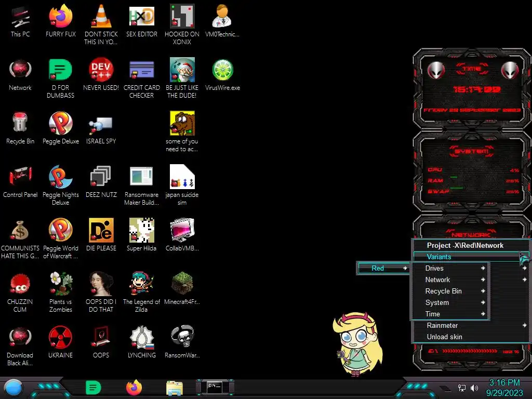Open File Explorer from the taskbar
The image size is (532, 399).
[x=175, y=388]
